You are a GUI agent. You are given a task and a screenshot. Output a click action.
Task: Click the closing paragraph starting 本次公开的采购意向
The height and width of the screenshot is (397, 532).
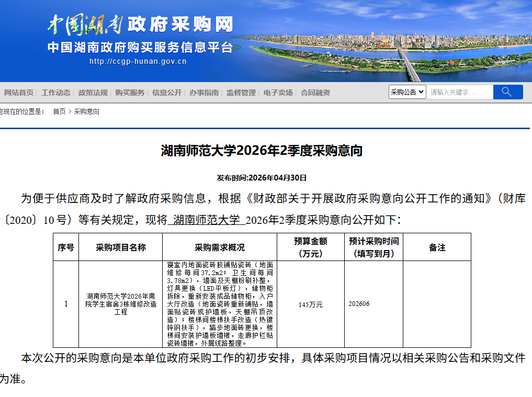pyautogui.click(x=263, y=368)
